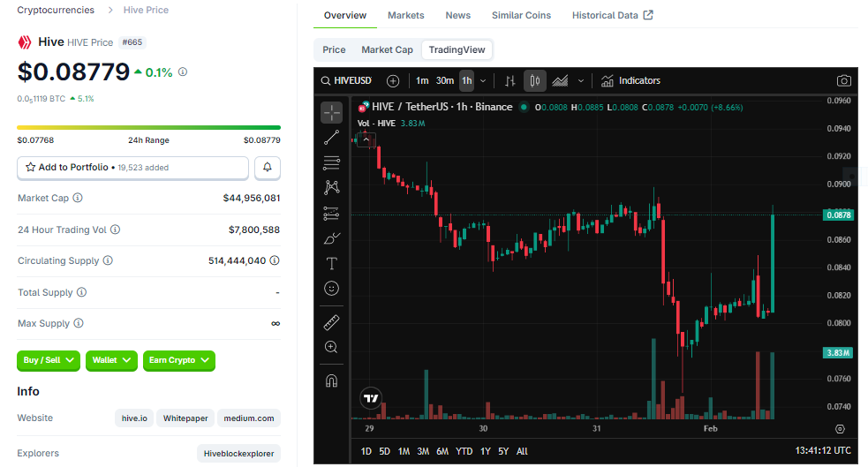The height and width of the screenshot is (467, 868).
Task: Open the hive.io website link
Action: [x=134, y=418]
